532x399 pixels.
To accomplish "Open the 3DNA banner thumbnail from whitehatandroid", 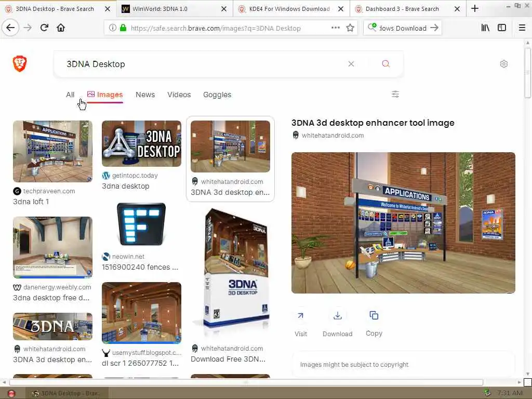I will (x=52, y=326).
